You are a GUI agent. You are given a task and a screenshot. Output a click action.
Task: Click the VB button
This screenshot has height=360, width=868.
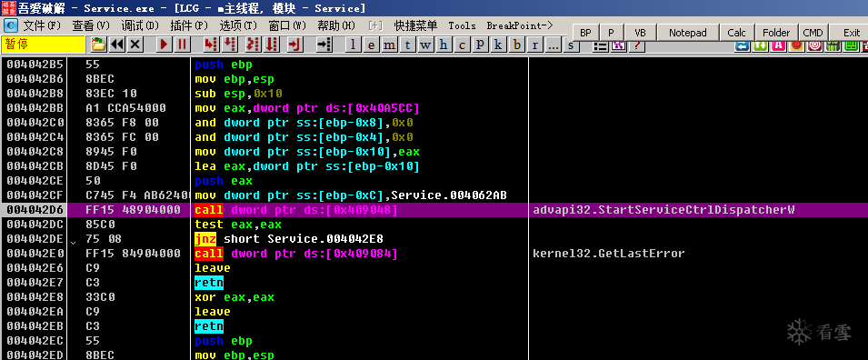[x=641, y=33]
